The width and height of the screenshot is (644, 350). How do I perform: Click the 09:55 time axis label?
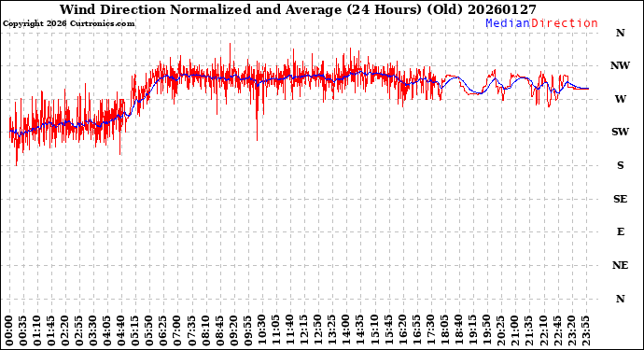(x=247, y=331)
